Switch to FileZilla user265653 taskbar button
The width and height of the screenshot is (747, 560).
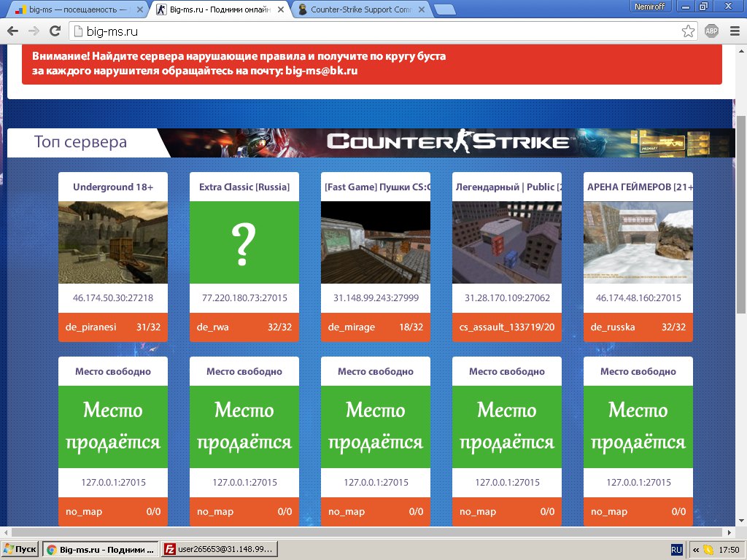[x=219, y=550]
